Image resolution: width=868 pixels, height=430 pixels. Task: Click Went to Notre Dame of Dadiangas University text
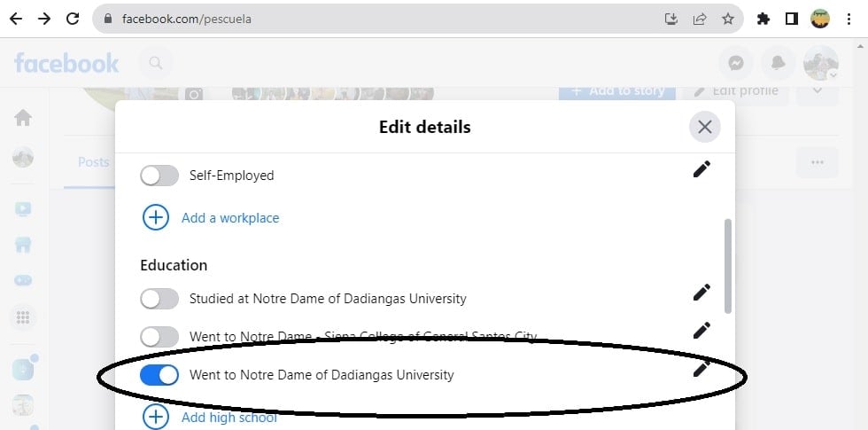click(322, 375)
